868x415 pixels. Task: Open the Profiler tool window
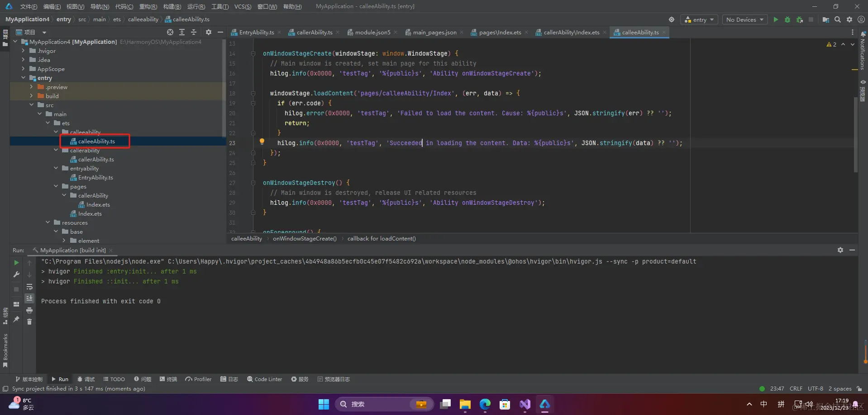pyautogui.click(x=198, y=379)
